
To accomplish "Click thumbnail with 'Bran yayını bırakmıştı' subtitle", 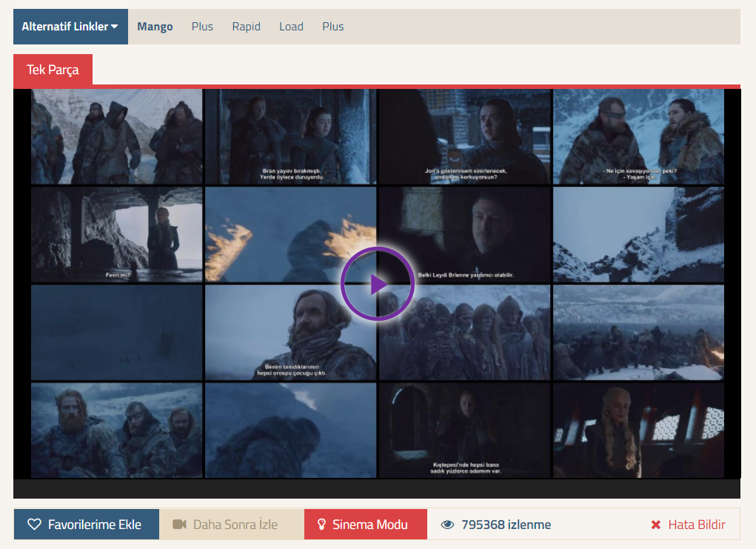I will pyautogui.click(x=291, y=136).
